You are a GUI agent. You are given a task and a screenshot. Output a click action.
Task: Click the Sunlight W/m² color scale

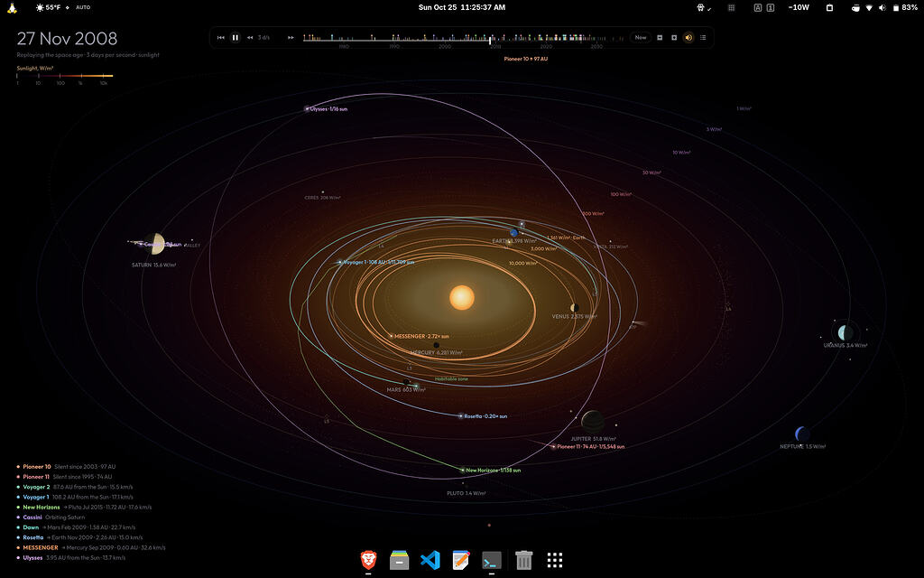tap(64, 76)
